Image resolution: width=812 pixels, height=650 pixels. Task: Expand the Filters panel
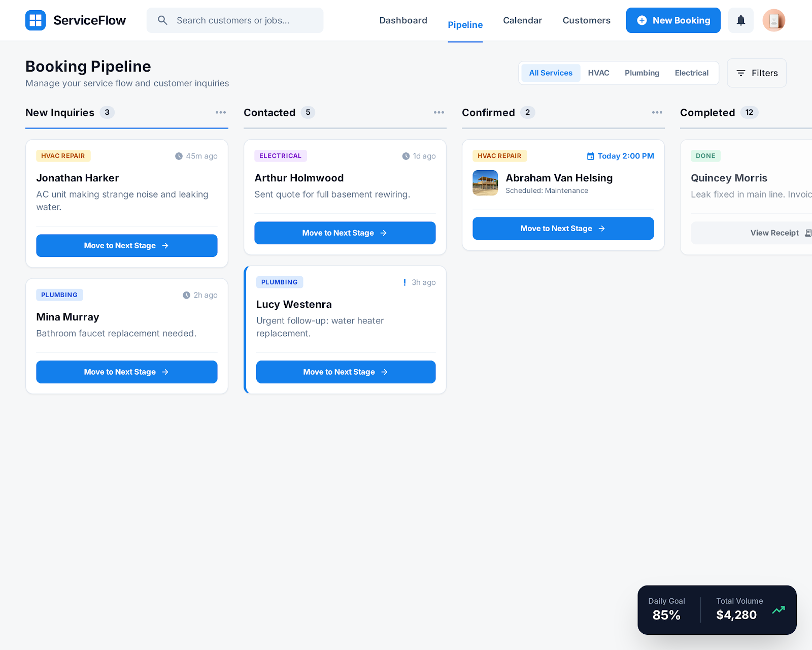[x=756, y=73]
